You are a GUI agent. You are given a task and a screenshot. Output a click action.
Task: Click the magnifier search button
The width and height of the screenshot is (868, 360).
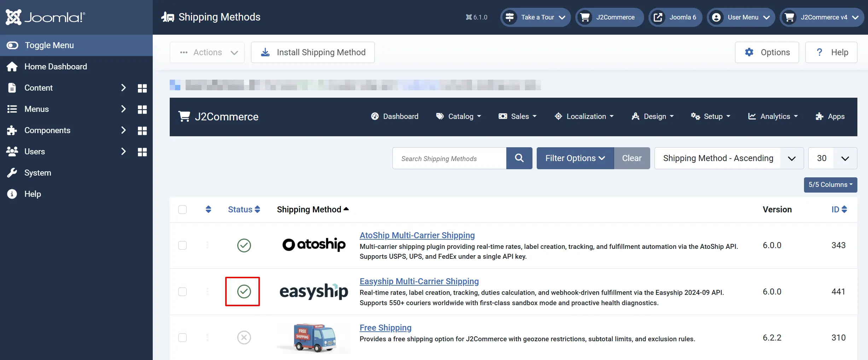(x=519, y=158)
